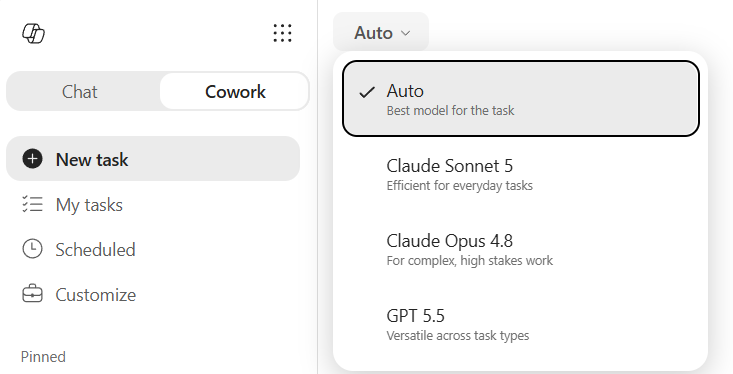Open the Scheduled section
Viewport: 733px width, 374px height.
153,249
